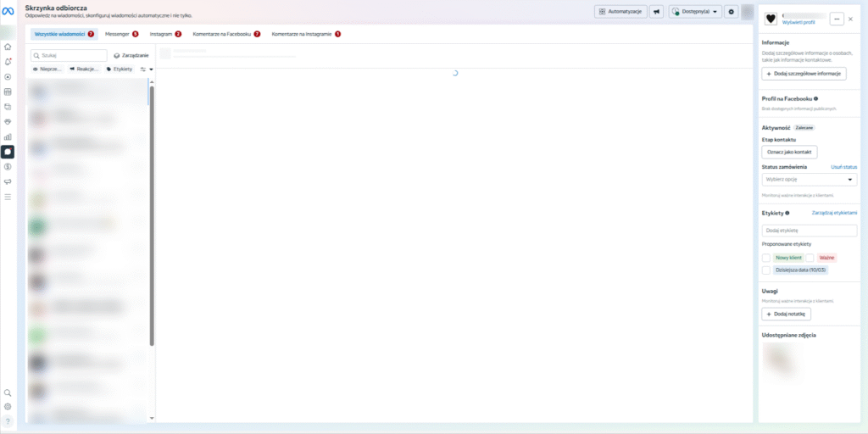
Task: Click info icon next to Profil na Facebooku
Action: click(816, 98)
